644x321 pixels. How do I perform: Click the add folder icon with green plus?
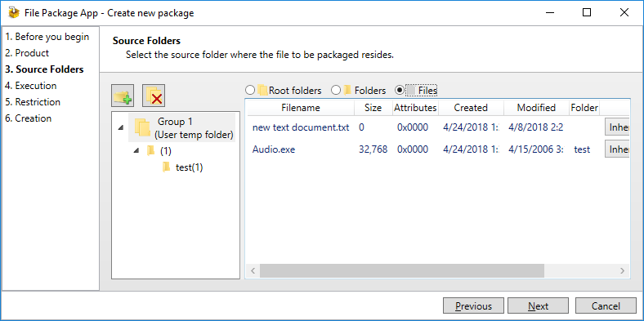pyautogui.click(x=123, y=96)
